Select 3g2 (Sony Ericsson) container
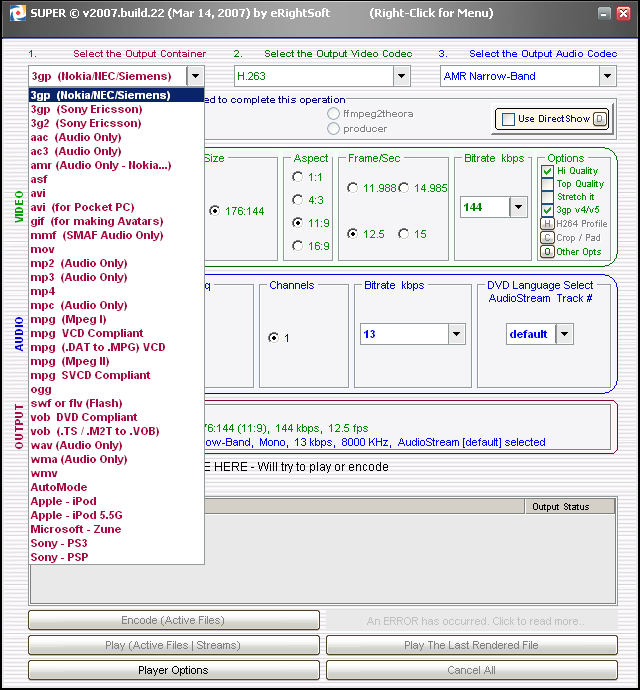The image size is (640, 690). [117, 123]
